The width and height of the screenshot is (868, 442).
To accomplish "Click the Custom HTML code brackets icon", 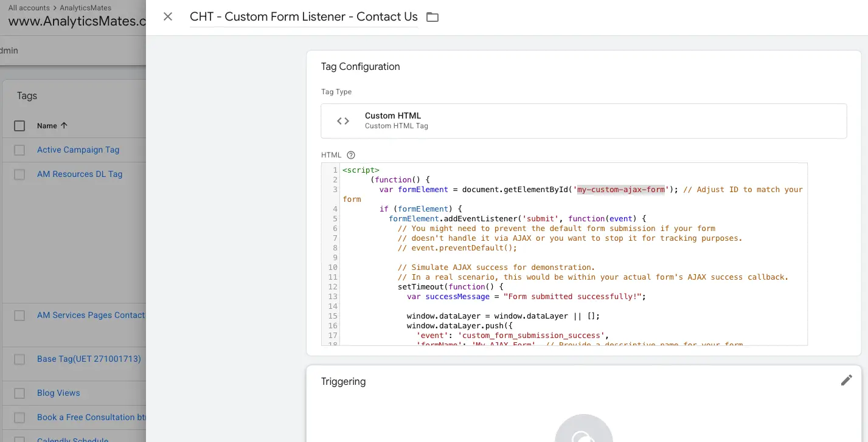I will pyautogui.click(x=343, y=121).
